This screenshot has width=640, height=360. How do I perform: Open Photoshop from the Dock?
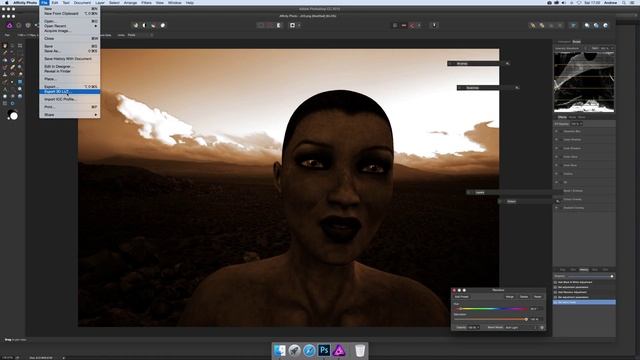pos(324,350)
